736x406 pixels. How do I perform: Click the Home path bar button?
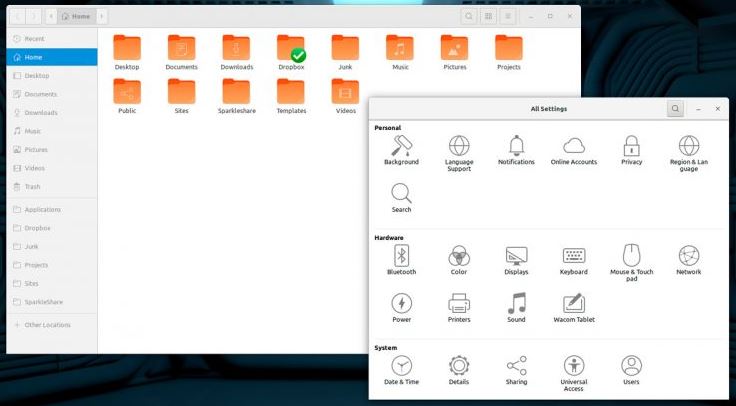pyautogui.click(x=76, y=17)
